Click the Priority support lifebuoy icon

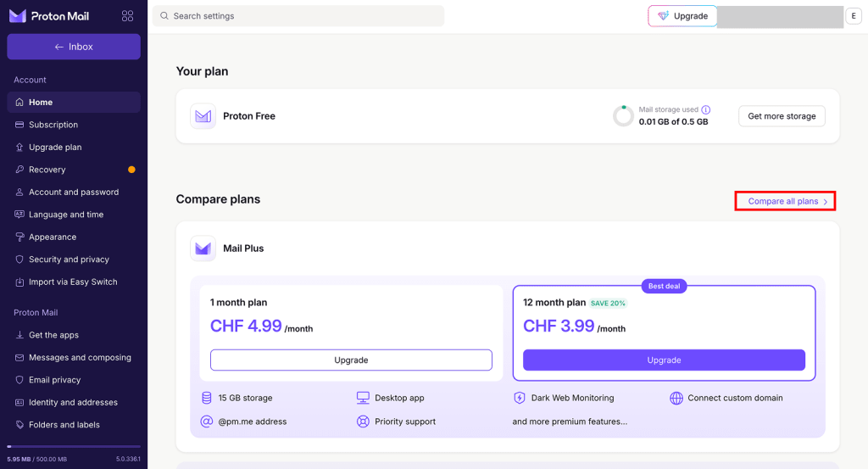pyautogui.click(x=363, y=422)
